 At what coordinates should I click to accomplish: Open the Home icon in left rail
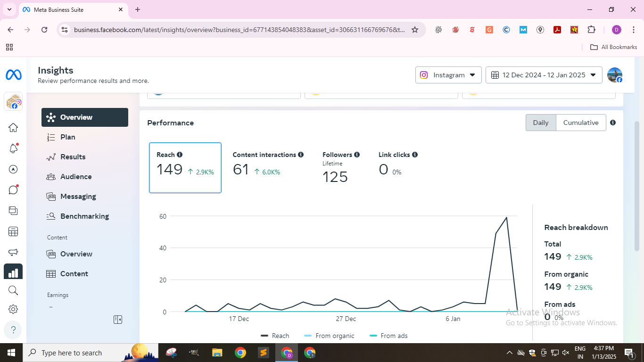[13, 128]
